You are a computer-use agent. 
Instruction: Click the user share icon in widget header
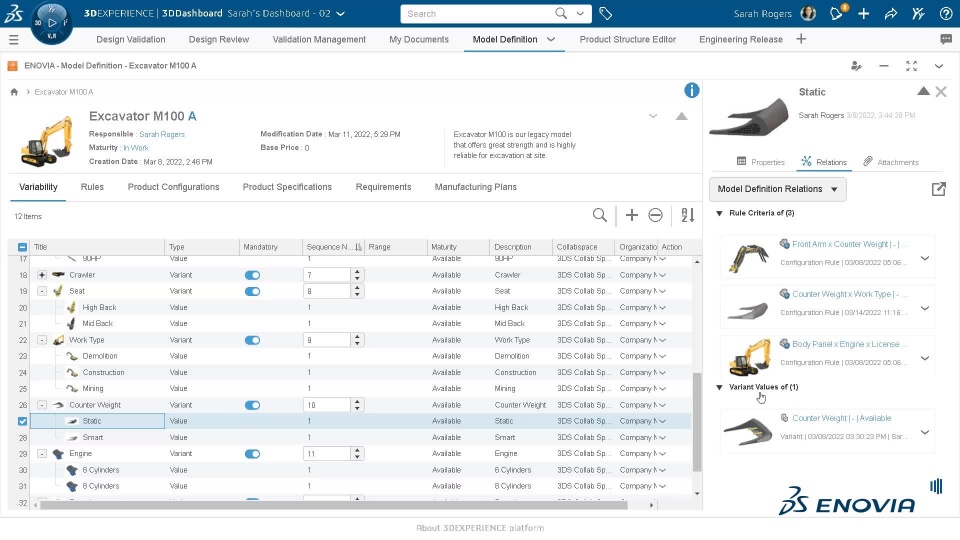coord(856,66)
